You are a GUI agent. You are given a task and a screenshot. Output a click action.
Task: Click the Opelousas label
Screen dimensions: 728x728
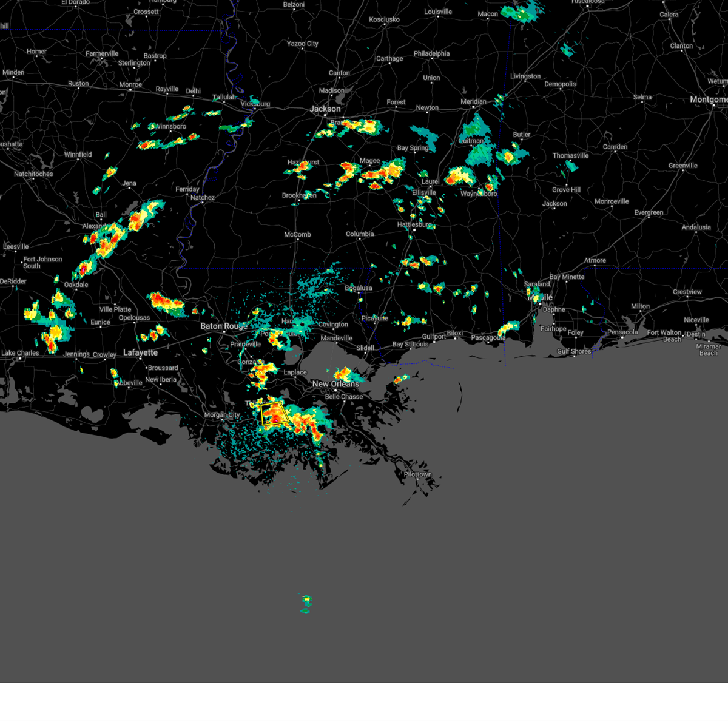pos(134,318)
